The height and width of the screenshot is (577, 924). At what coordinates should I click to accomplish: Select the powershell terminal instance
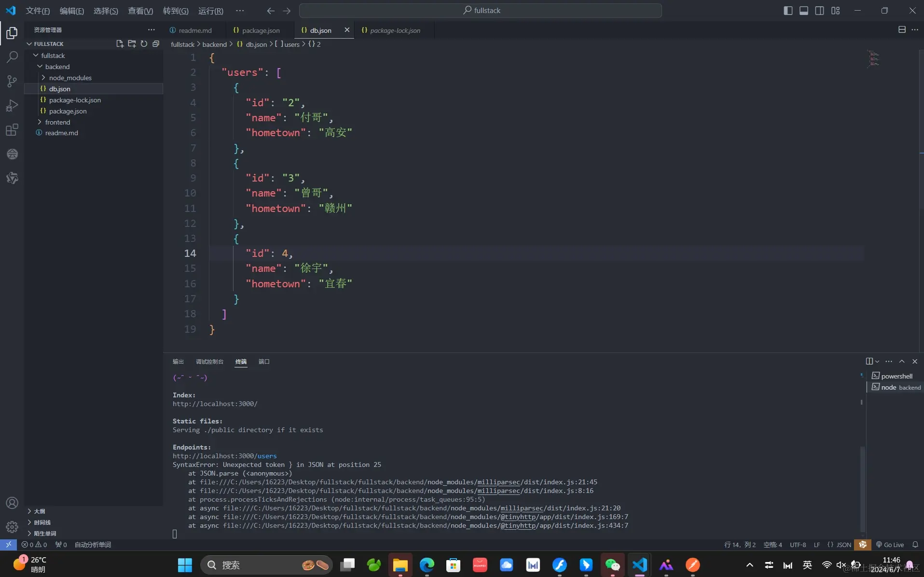[x=896, y=376]
